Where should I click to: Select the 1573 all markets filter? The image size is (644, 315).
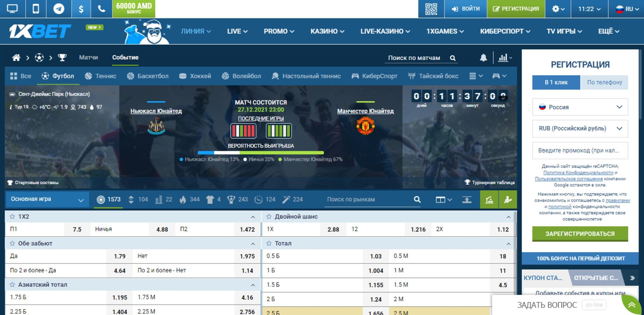click(108, 199)
